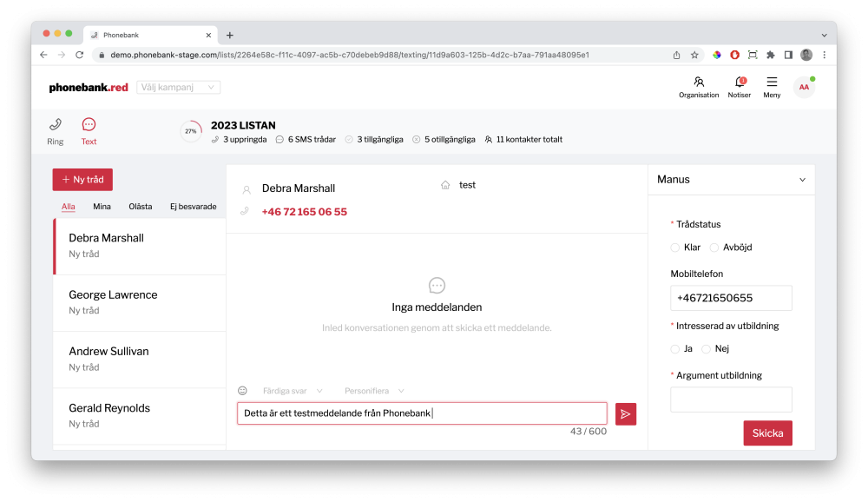
Task: Open the emoji smiley picker
Action: pos(243,391)
